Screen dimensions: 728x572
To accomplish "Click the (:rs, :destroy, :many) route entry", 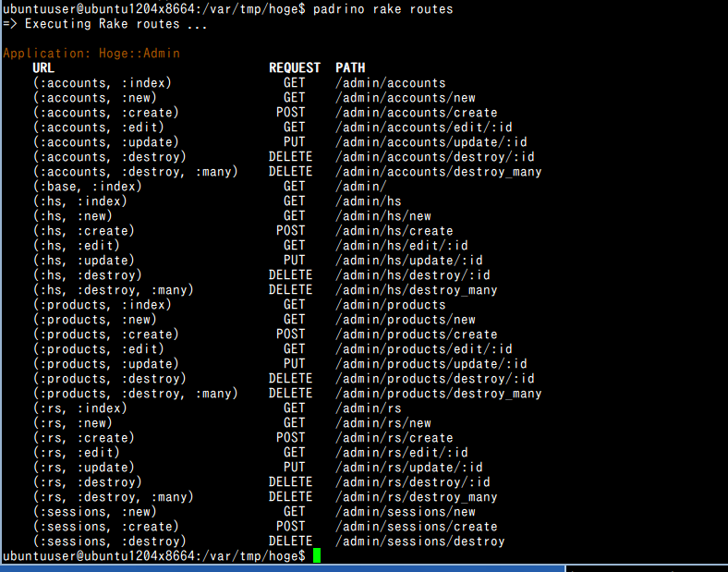I will (x=113, y=497).
